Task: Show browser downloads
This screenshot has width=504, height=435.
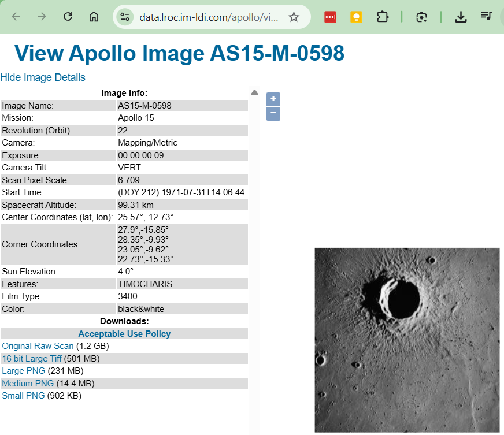Action: tap(461, 17)
